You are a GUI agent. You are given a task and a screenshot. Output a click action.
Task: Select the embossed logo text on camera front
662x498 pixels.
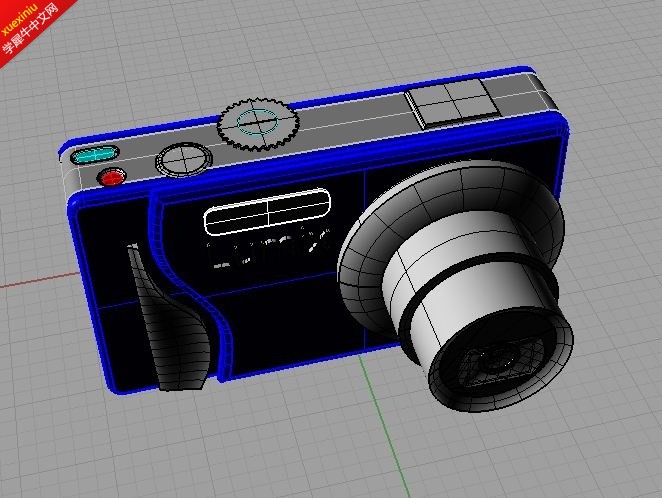click(268, 249)
